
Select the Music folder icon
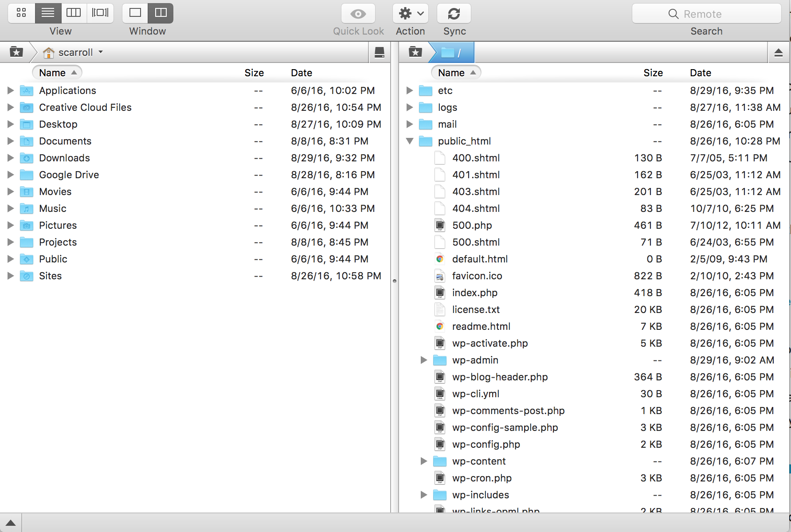point(27,209)
